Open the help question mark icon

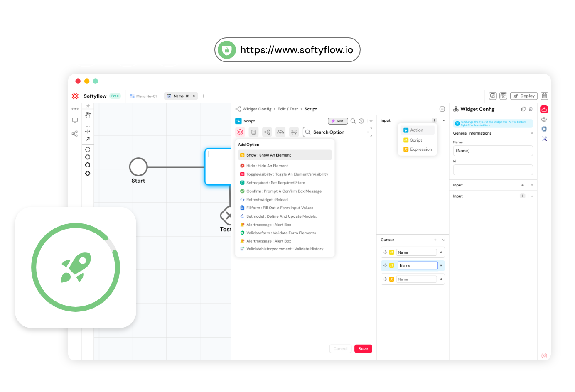click(361, 121)
